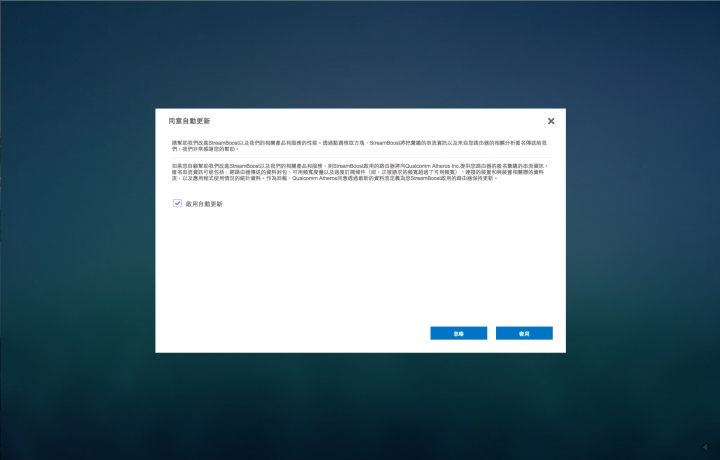Click the 忽略 (Ignore) button

tap(458, 333)
